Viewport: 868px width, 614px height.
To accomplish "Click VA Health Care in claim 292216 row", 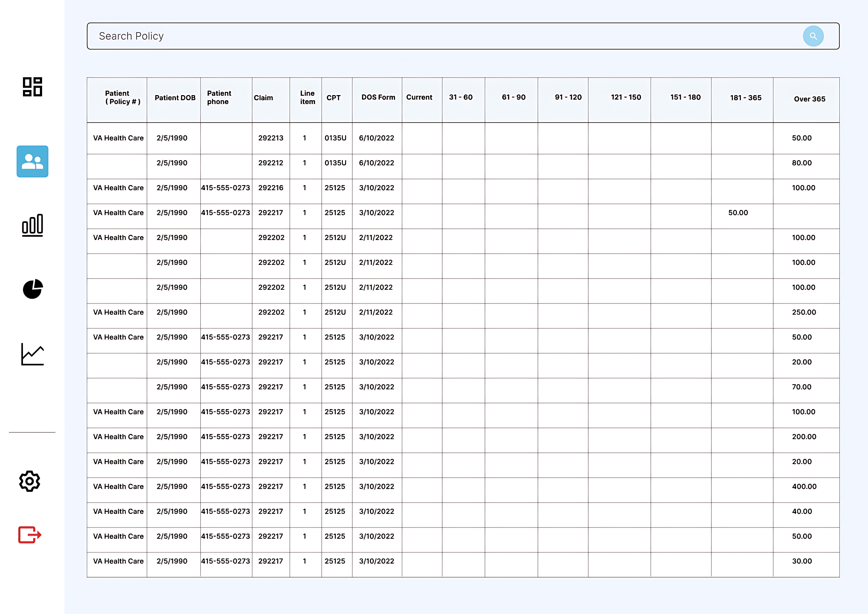I will [118, 188].
